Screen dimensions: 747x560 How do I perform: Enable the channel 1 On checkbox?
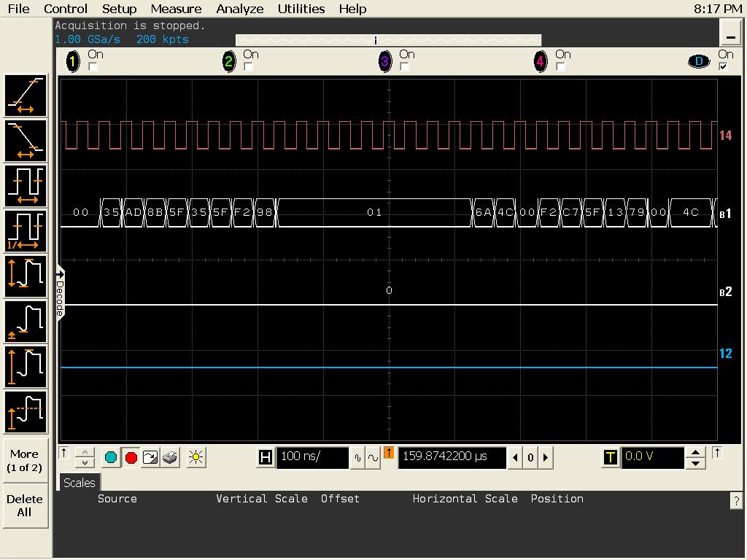(x=93, y=67)
